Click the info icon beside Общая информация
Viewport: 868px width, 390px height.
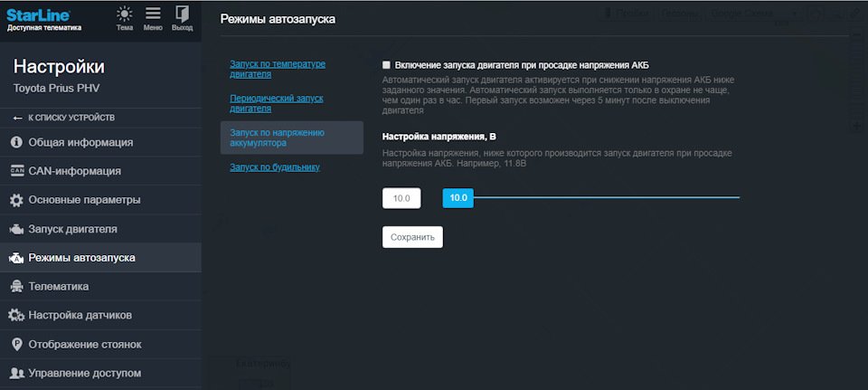(x=17, y=142)
